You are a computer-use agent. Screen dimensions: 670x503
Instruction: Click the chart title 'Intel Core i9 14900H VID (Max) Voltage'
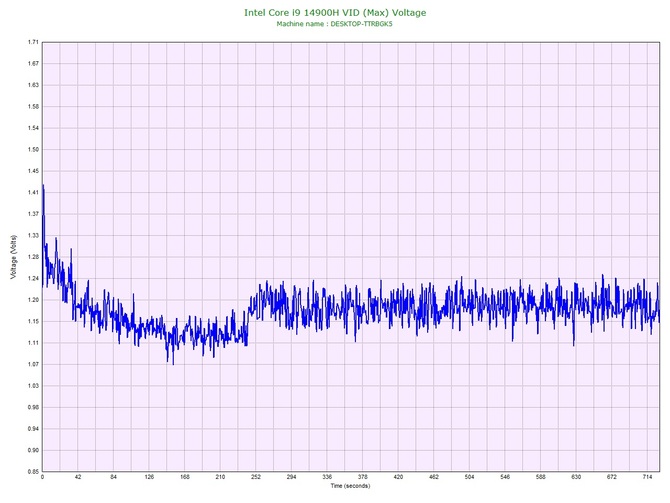[x=335, y=12]
